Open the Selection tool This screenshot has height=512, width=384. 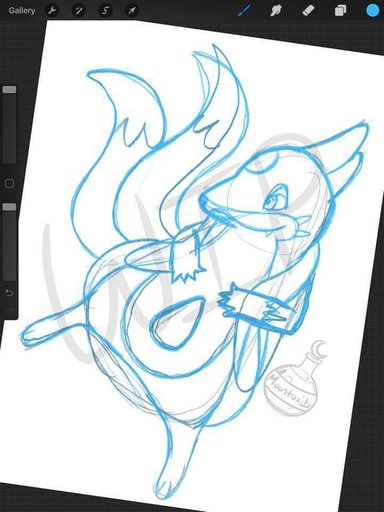(105, 11)
